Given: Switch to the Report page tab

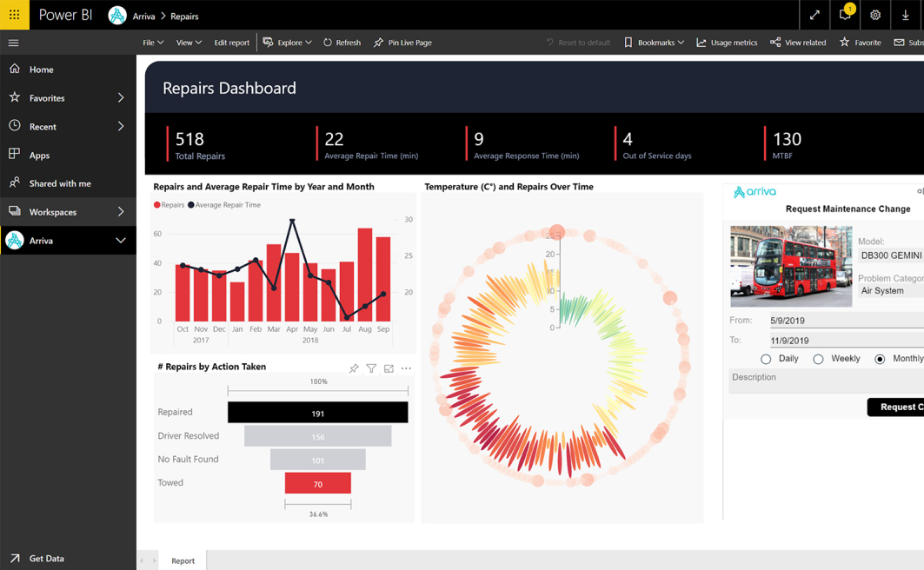Looking at the screenshot, I should (183, 560).
